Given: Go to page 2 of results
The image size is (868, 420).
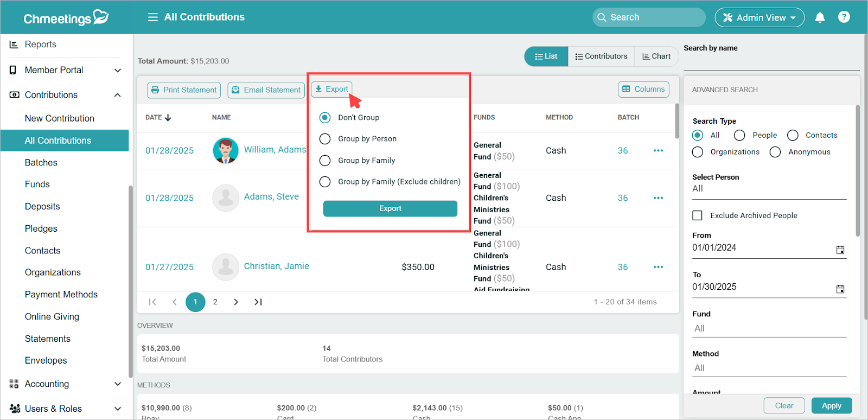Looking at the screenshot, I should [215, 302].
